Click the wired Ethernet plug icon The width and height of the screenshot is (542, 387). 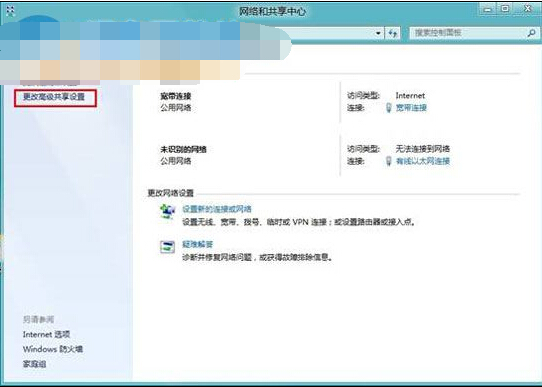click(x=389, y=161)
